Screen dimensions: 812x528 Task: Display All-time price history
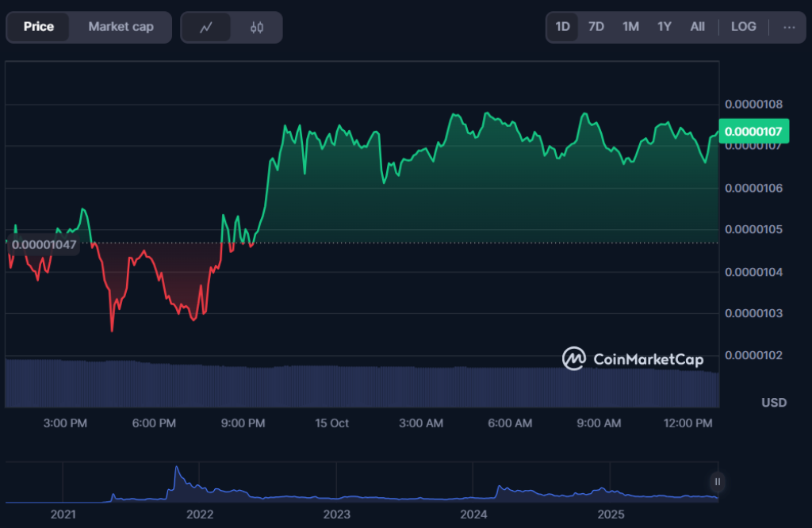(x=697, y=27)
